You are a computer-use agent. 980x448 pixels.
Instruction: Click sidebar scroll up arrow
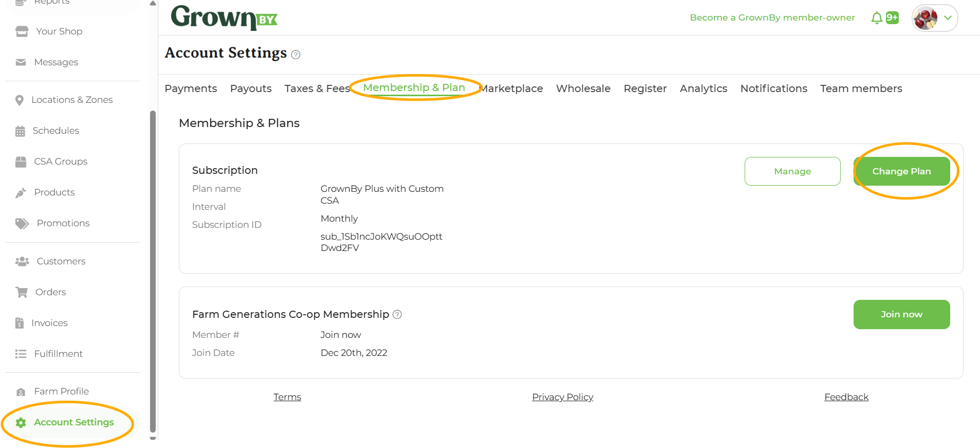coord(153,3)
